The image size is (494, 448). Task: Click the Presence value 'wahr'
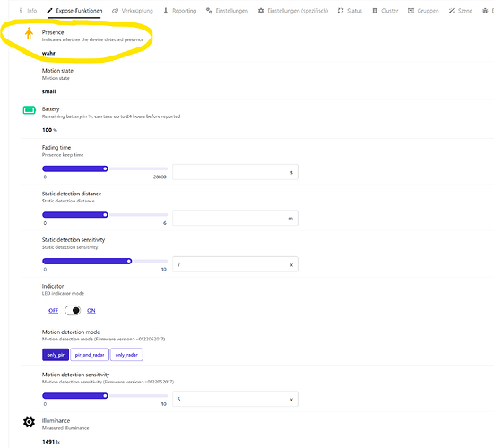(48, 53)
